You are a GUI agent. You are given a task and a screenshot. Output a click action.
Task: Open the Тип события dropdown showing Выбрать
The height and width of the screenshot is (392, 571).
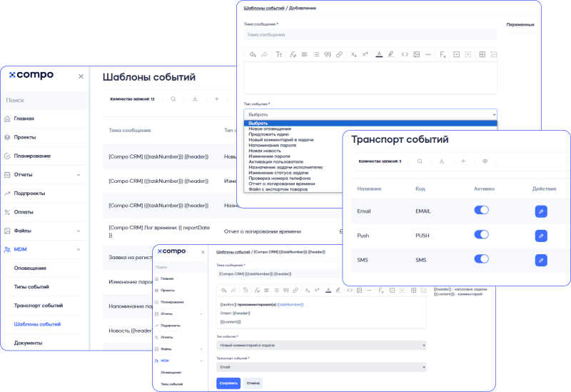(370, 114)
